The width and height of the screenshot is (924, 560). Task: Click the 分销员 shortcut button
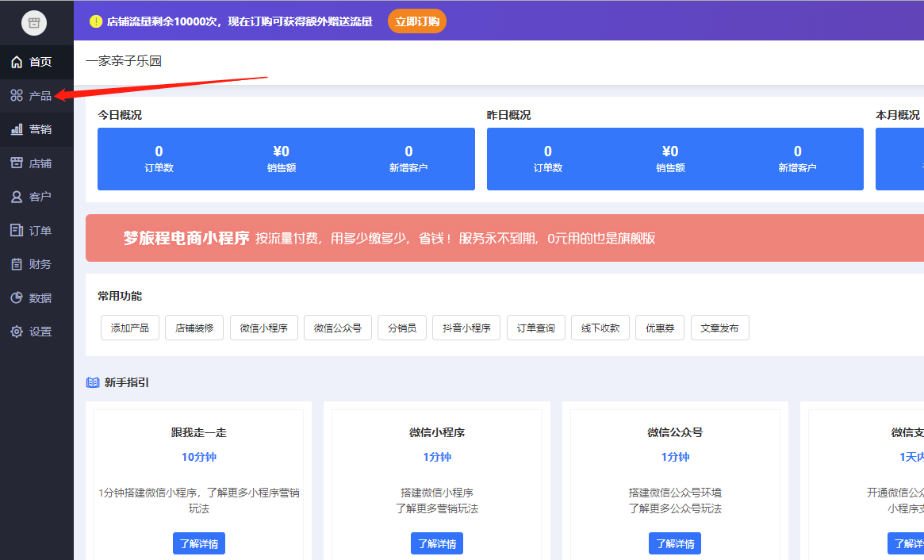402,328
